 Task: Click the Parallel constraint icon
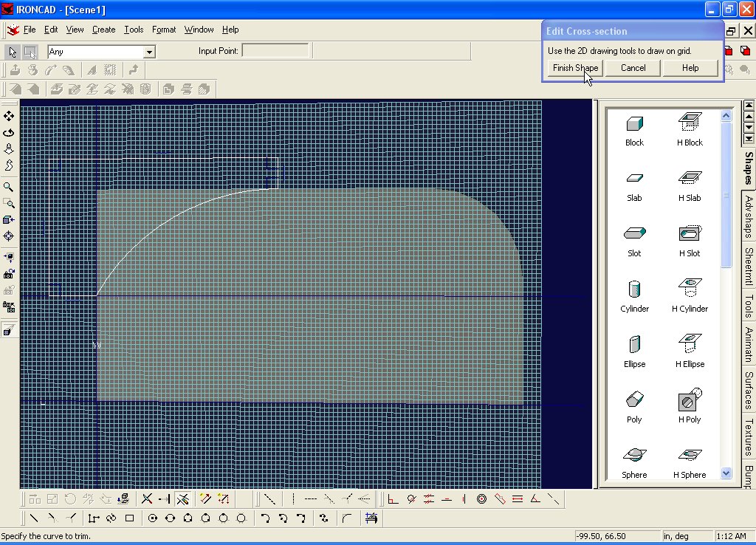pos(429,498)
